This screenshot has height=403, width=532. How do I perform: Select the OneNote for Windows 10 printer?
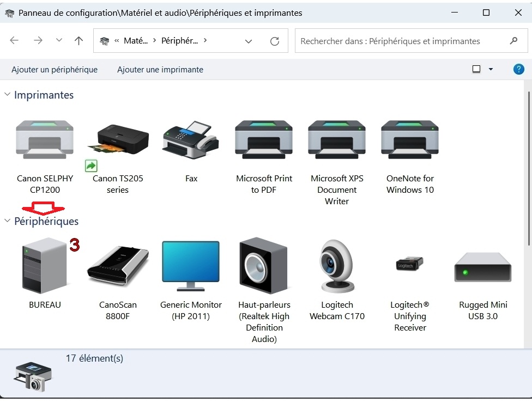(x=410, y=140)
